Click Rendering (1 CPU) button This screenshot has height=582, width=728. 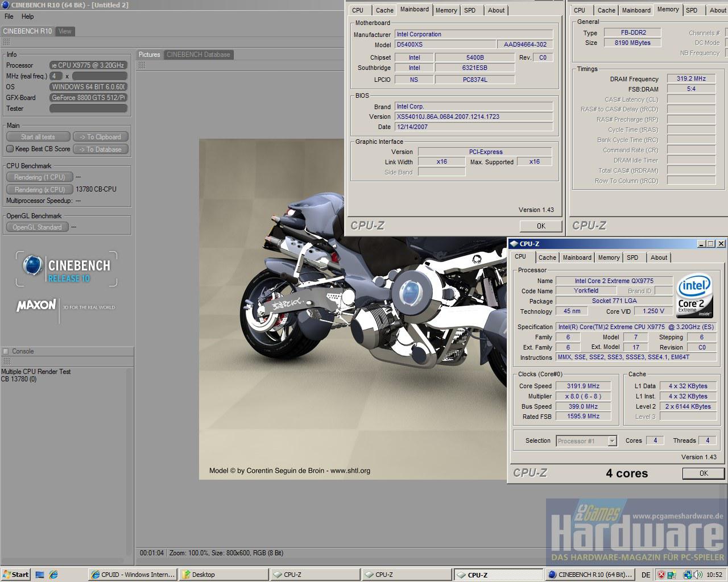pos(39,177)
